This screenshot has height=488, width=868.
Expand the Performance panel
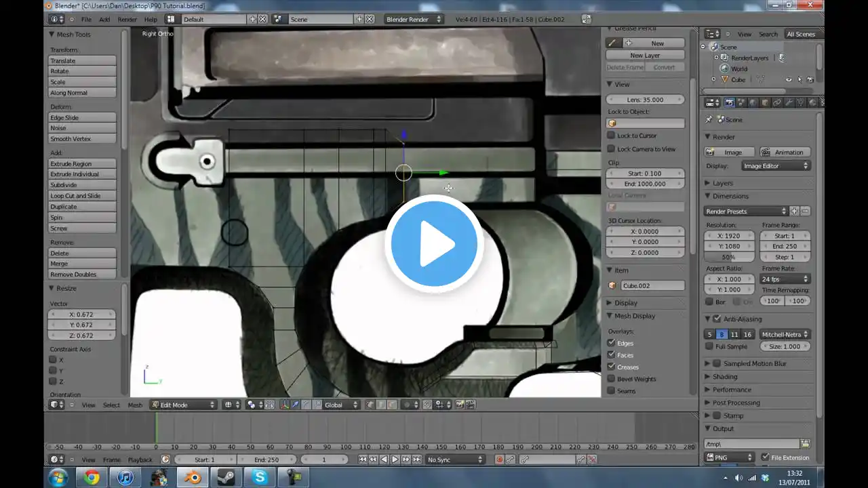tap(731, 390)
